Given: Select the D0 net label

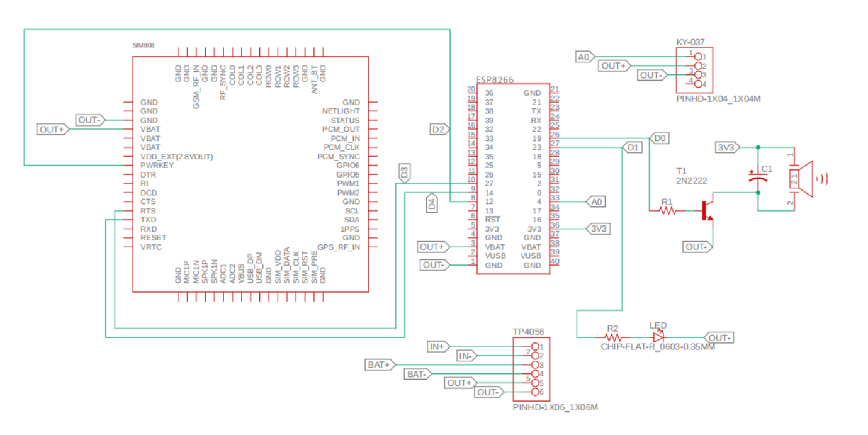Looking at the screenshot, I should [659, 138].
